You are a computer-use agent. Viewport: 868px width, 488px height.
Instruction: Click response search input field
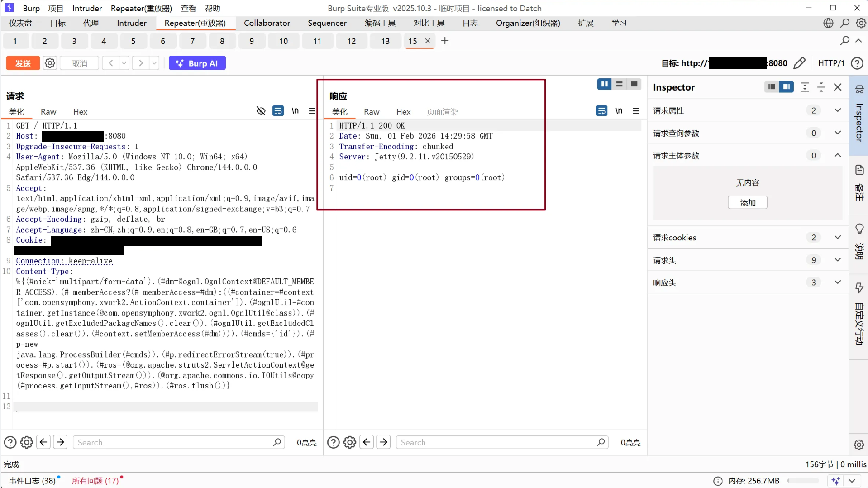(502, 442)
